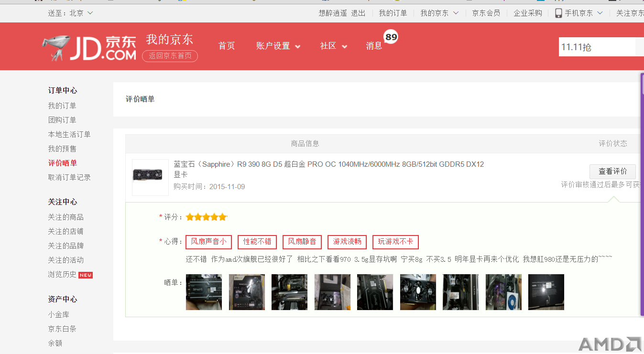Expand the 送至：北京 location dropdown
The width and height of the screenshot is (644, 354).
(70, 13)
